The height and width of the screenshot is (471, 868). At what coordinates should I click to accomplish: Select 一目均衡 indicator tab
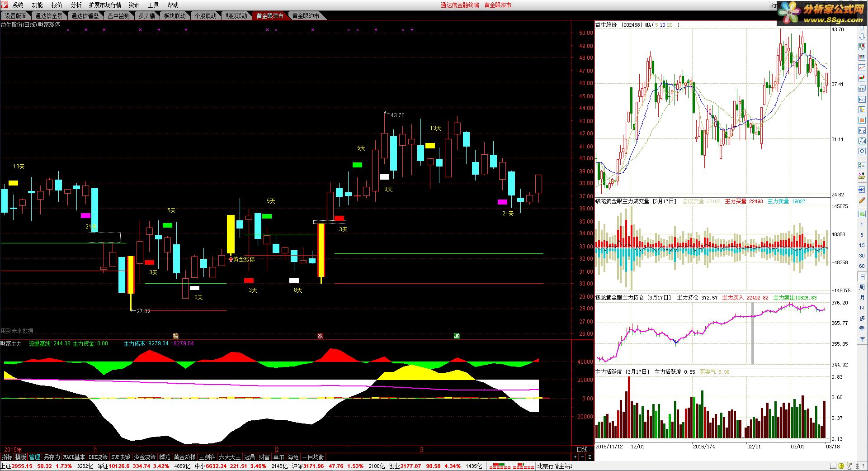[x=313, y=457]
